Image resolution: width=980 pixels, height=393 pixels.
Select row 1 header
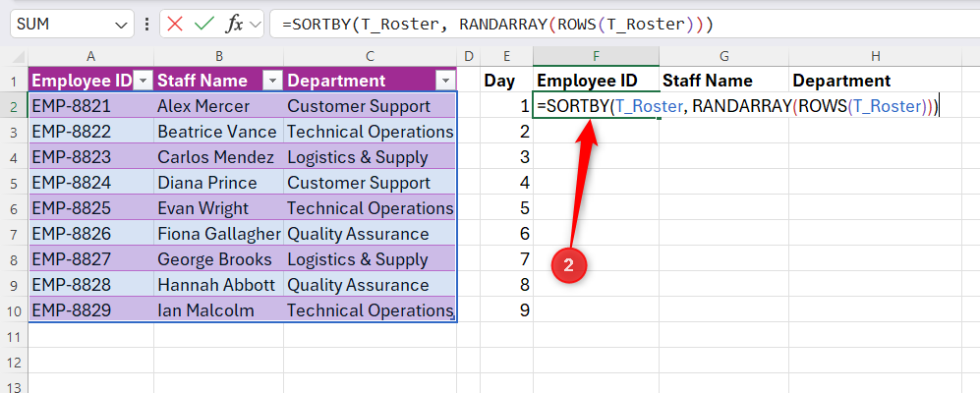click(14, 81)
